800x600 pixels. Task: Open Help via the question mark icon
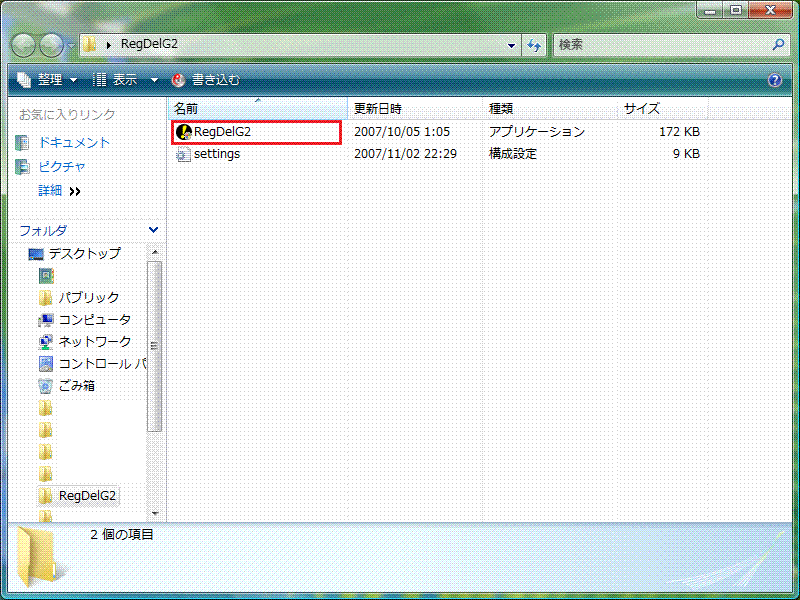[774, 80]
